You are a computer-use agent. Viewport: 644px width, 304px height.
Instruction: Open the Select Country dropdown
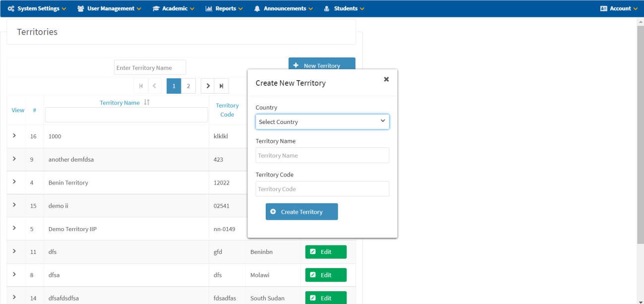pos(322,122)
